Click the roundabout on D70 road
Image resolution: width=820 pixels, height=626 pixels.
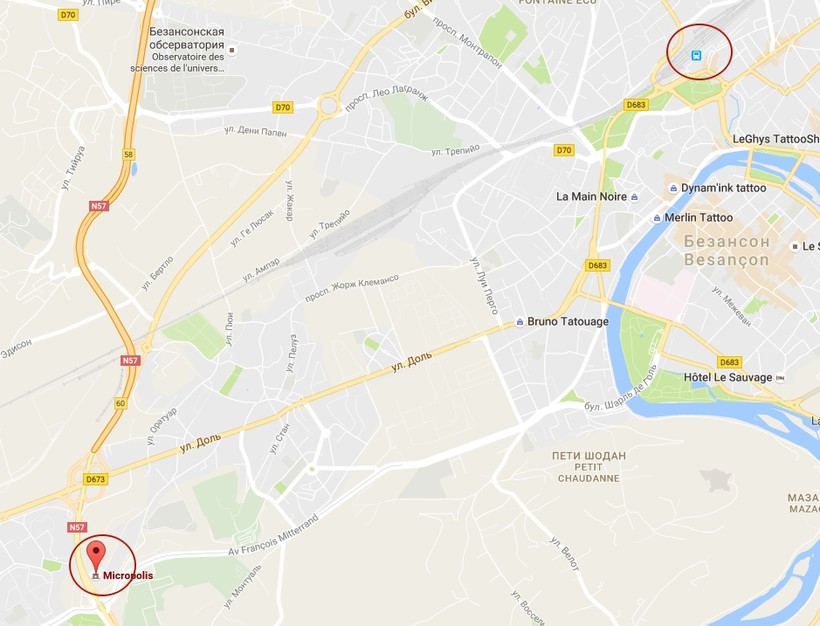329,104
